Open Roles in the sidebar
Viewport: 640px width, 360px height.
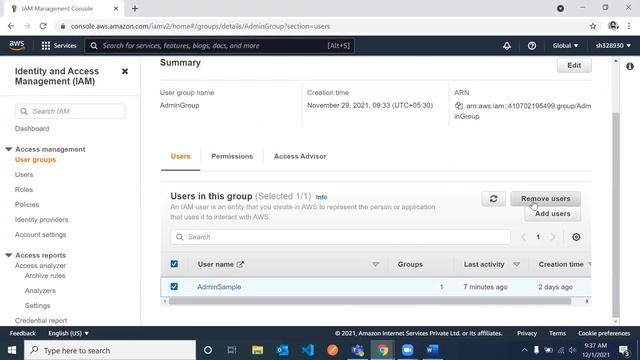(x=24, y=190)
